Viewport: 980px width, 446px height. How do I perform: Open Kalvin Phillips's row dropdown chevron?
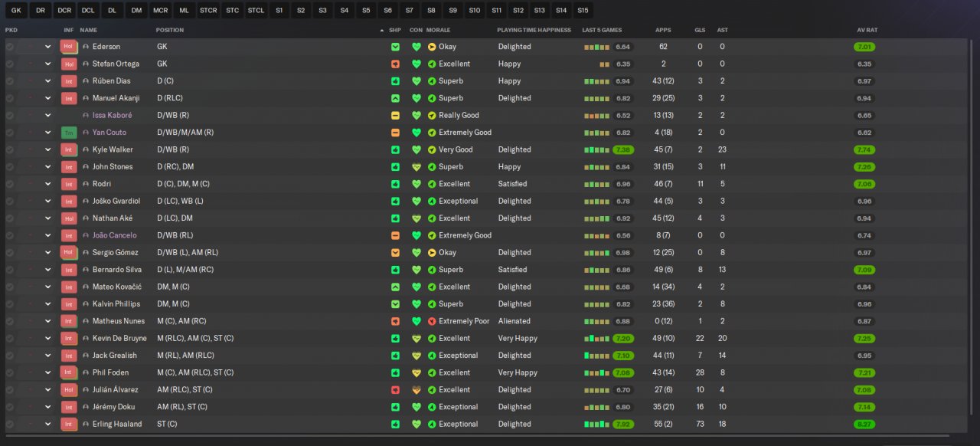pos(47,304)
